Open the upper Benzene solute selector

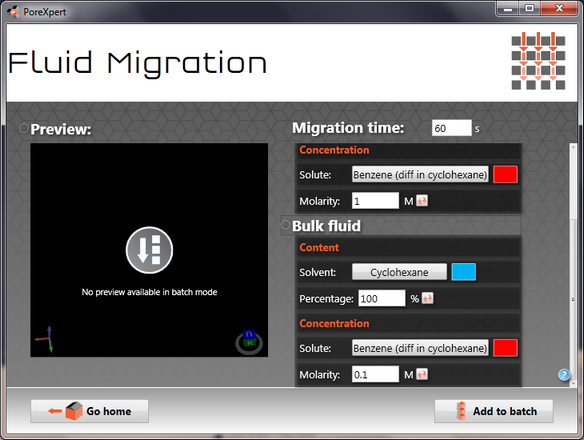pyautogui.click(x=420, y=174)
